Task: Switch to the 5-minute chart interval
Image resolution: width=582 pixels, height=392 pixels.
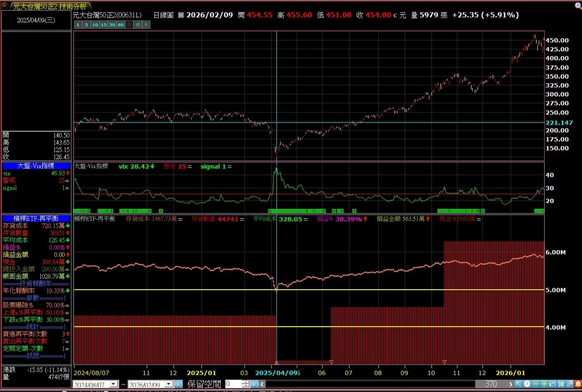Action: click(x=85, y=25)
